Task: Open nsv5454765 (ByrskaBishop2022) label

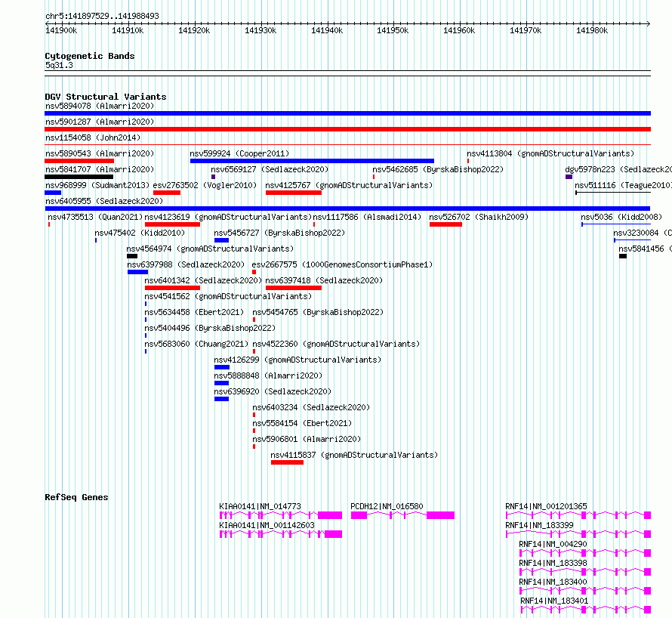Action: coord(318,312)
